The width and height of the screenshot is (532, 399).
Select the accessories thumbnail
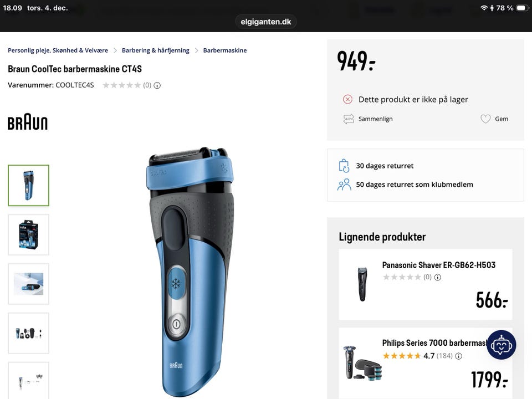pos(28,333)
